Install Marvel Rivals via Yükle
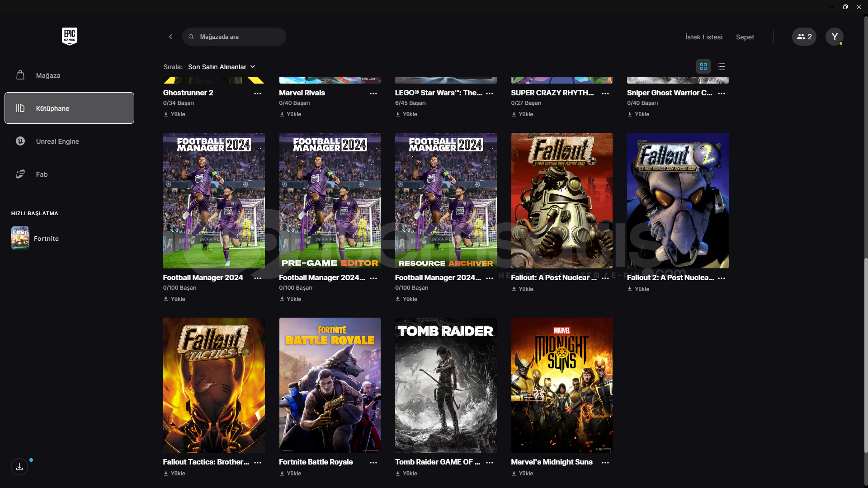 [290, 114]
